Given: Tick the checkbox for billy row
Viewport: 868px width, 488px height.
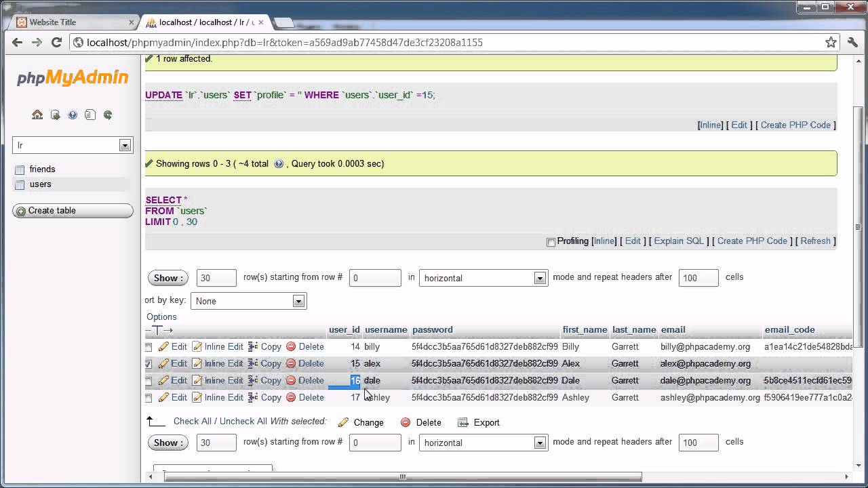Looking at the screenshot, I should pyautogui.click(x=149, y=347).
